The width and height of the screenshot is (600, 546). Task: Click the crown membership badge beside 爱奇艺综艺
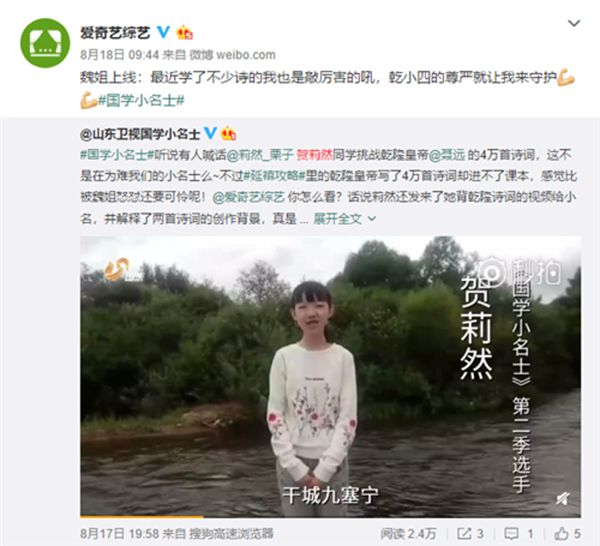(x=184, y=33)
